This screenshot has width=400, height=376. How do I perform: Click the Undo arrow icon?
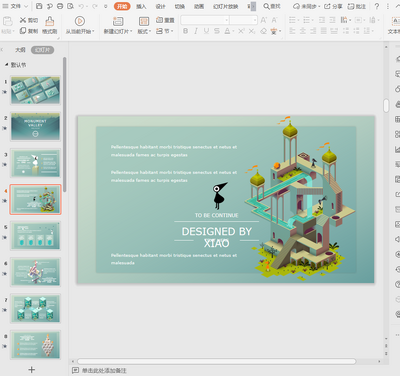click(x=81, y=6)
